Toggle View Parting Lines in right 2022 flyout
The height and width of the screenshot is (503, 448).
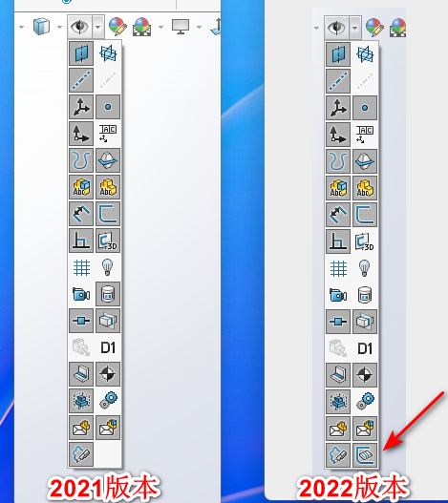click(365, 161)
